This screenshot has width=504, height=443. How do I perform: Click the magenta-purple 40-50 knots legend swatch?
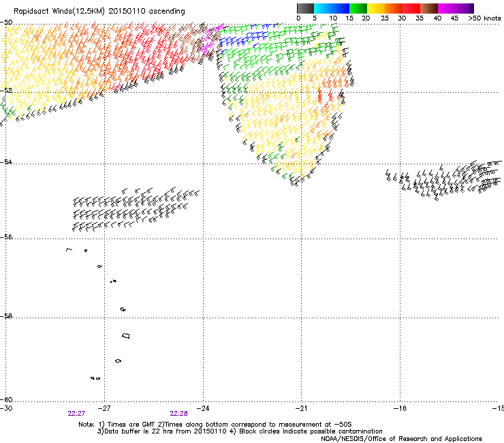tap(456, 8)
